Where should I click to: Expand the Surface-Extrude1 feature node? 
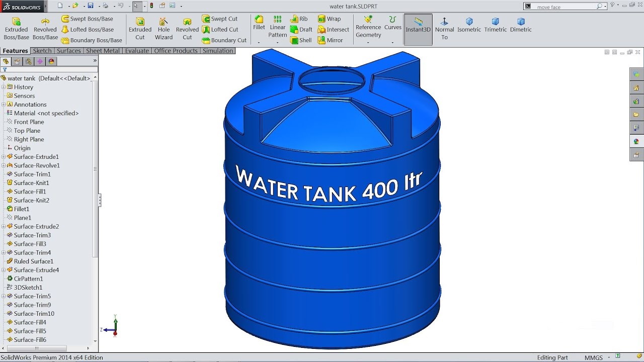pyautogui.click(x=4, y=157)
